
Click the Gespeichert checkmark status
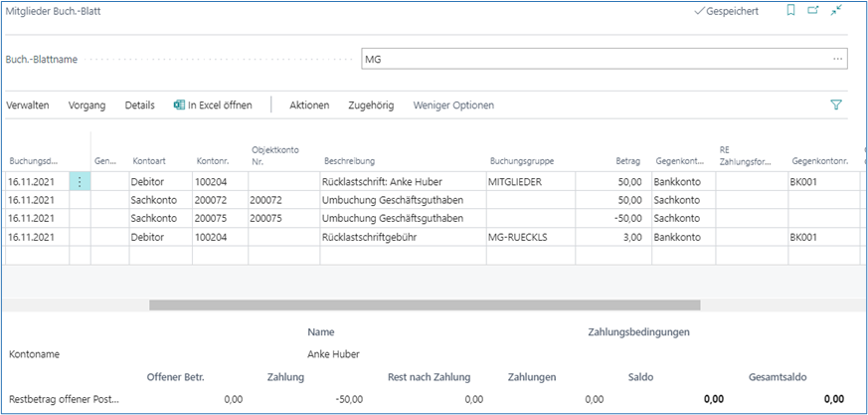pyautogui.click(x=726, y=11)
